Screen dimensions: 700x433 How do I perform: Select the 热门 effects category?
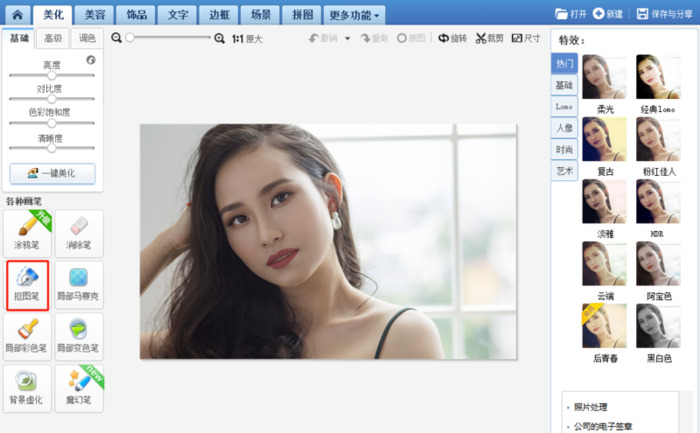[x=564, y=63]
